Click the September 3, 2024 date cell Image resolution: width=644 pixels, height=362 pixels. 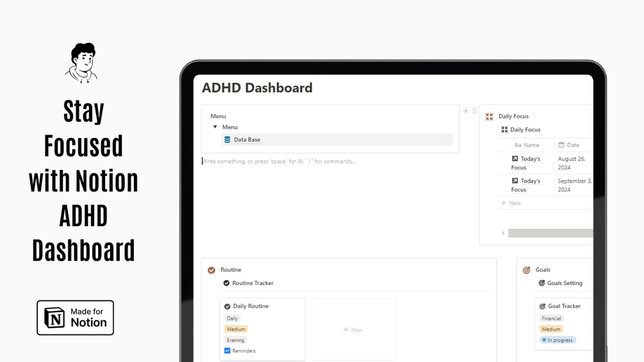click(x=575, y=185)
